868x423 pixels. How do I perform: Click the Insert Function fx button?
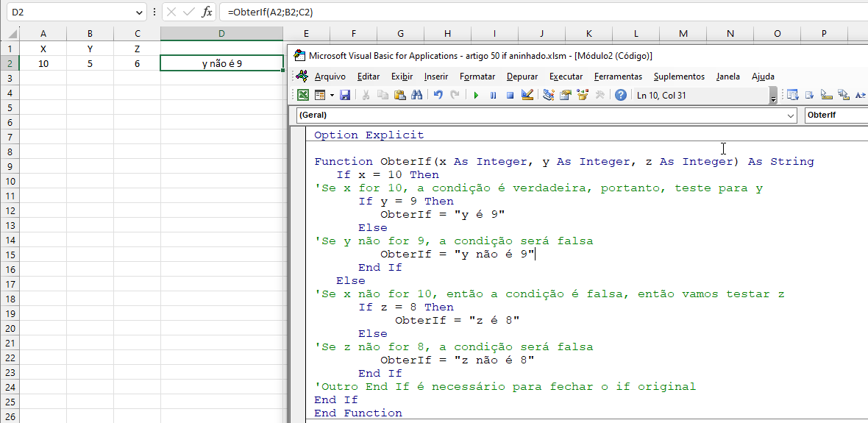[207, 13]
